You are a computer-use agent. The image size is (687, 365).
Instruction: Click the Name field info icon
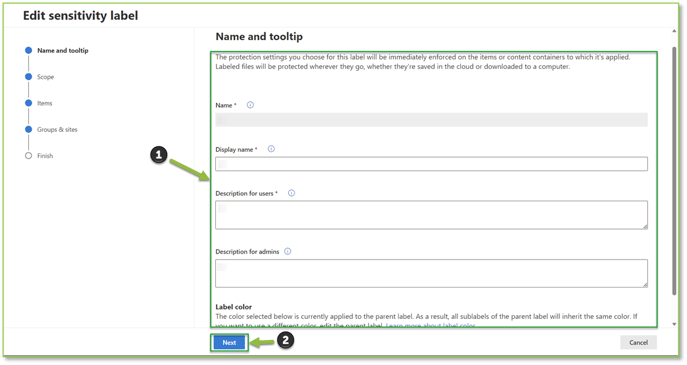tap(250, 105)
